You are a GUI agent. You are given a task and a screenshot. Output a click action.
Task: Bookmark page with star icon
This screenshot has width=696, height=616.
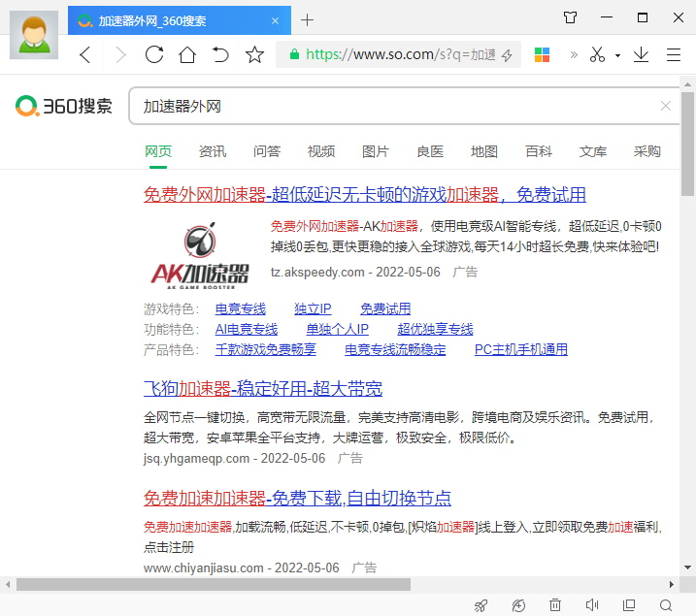click(254, 54)
